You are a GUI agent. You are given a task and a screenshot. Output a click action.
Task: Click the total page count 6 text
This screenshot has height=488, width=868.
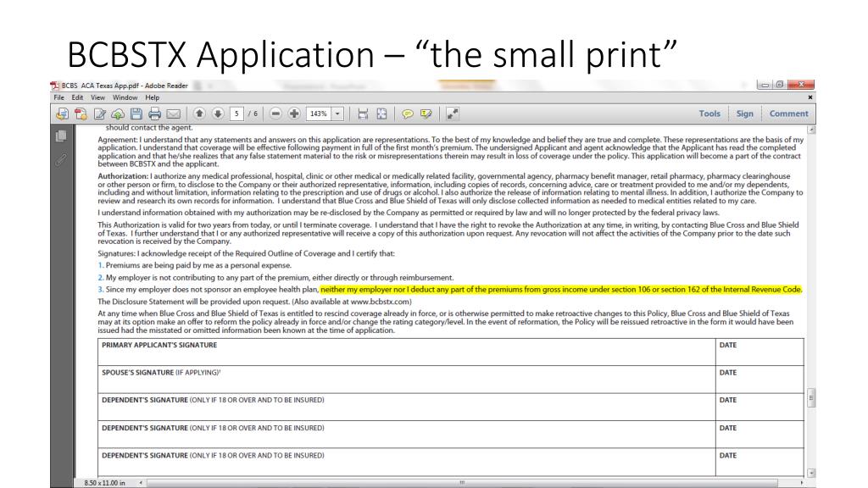coord(255,114)
